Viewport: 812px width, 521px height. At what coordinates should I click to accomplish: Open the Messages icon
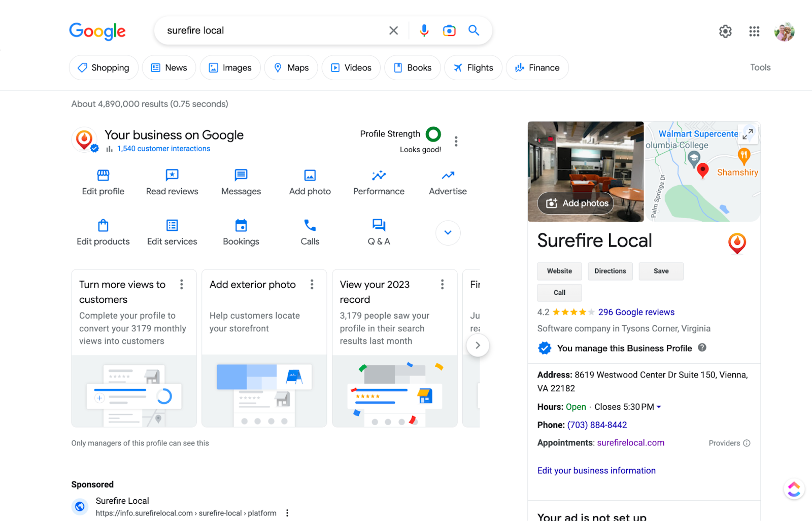[241, 176]
